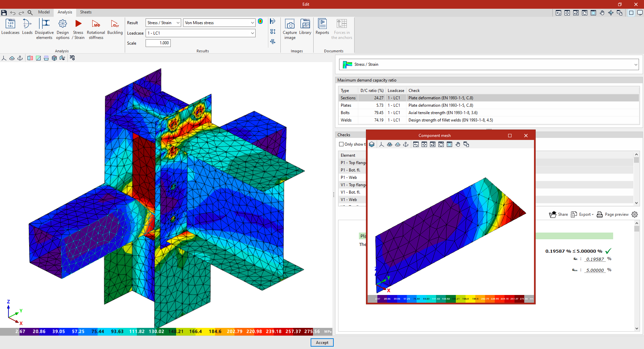Image resolution: width=644 pixels, height=349 pixels.
Task: Click the Capture image icon
Action: point(290,29)
